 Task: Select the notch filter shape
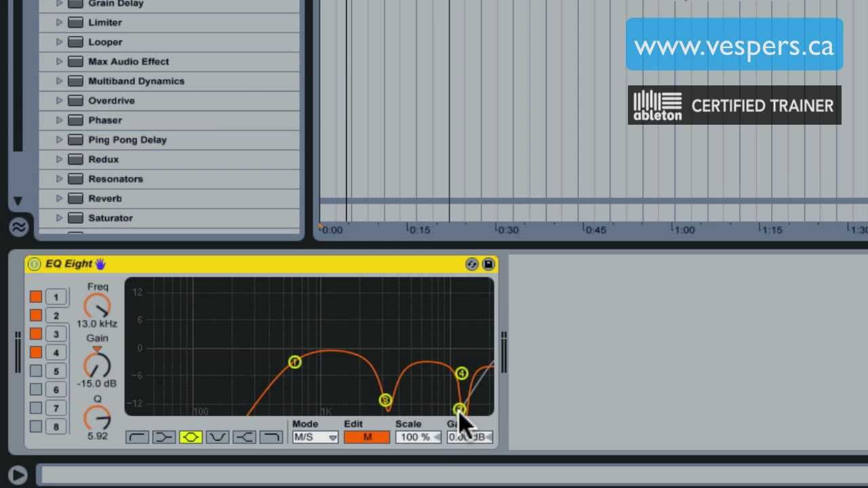[217, 437]
